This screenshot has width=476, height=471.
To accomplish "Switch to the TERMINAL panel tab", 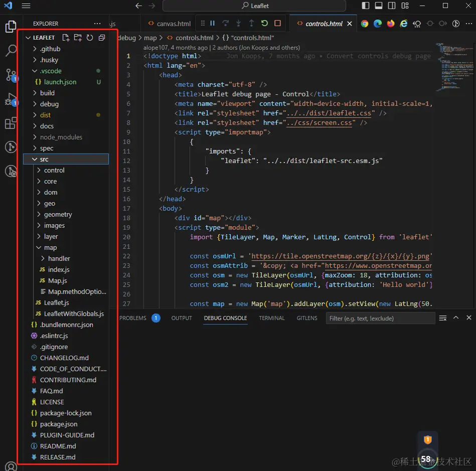I will (272, 318).
